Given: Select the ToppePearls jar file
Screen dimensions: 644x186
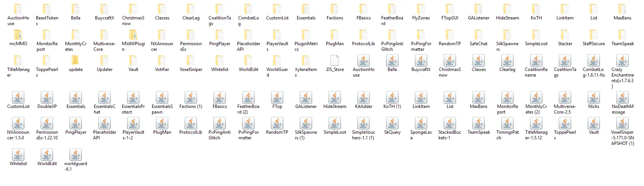Looking at the screenshot, I should point(565,129).
